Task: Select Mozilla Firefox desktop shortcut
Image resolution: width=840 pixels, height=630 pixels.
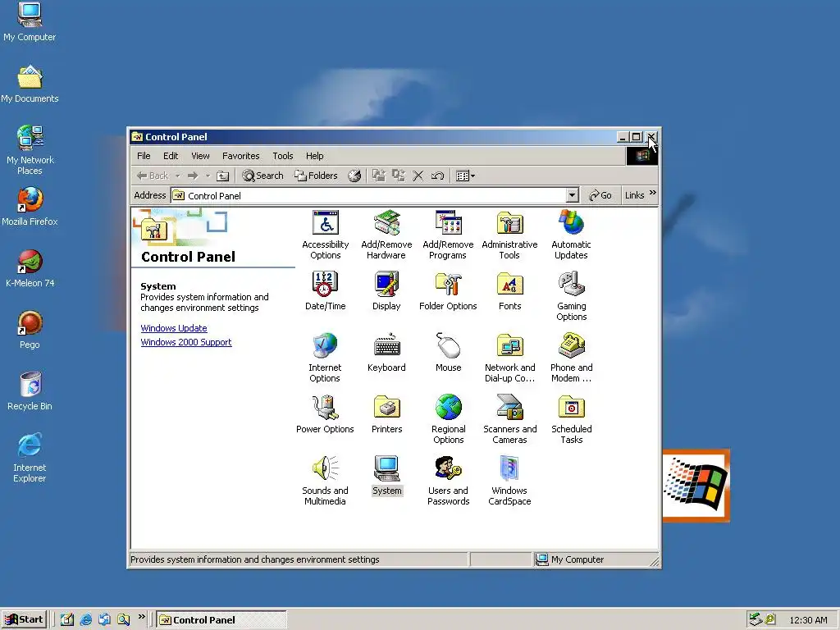Action: coord(30,206)
